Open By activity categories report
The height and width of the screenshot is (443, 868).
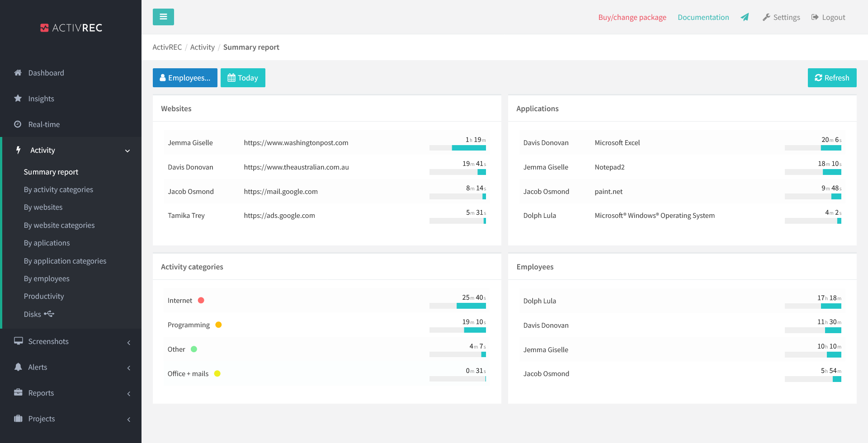58,190
